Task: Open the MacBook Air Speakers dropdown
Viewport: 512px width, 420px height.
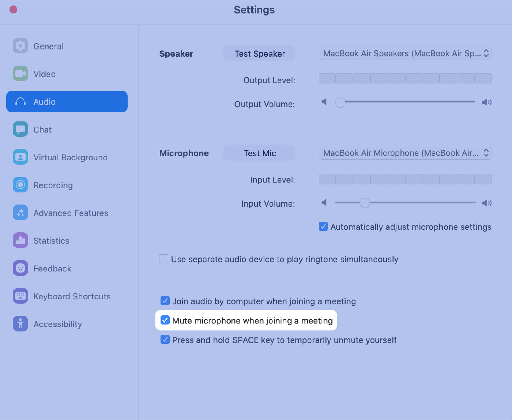Action: point(405,53)
